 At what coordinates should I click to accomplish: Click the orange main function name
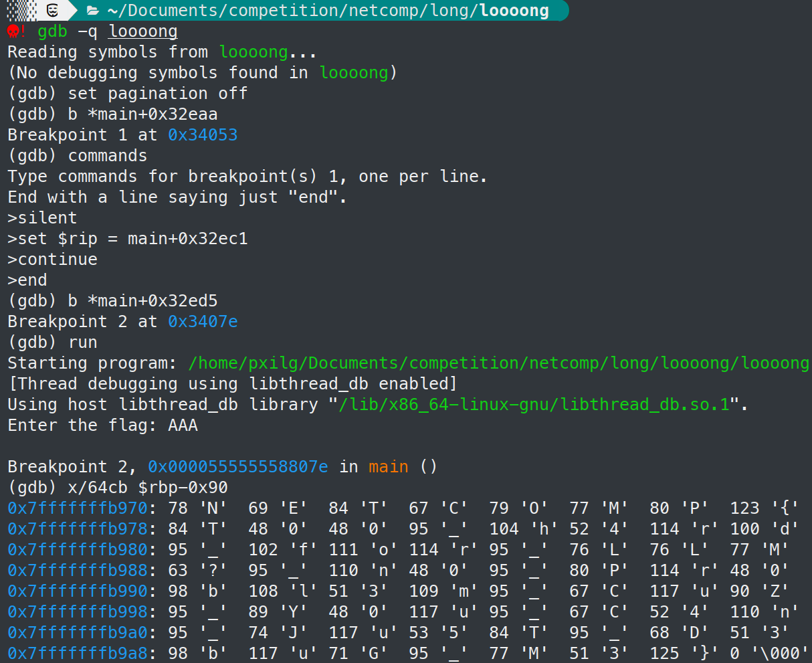point(388,466)
